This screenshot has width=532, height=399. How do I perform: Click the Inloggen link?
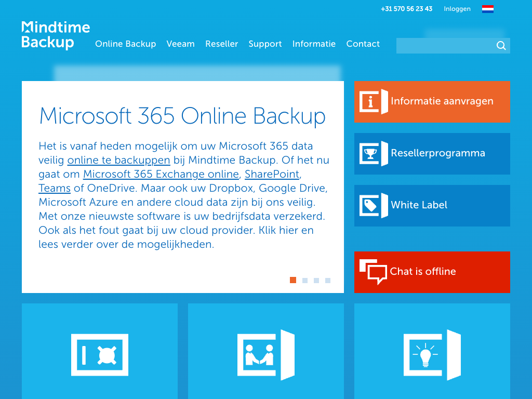pyautogui.click(x=457, y=9)
